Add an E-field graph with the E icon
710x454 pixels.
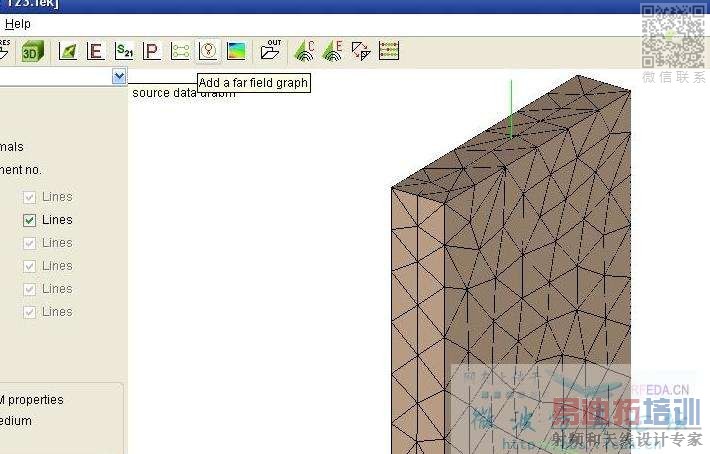(96, 51)
